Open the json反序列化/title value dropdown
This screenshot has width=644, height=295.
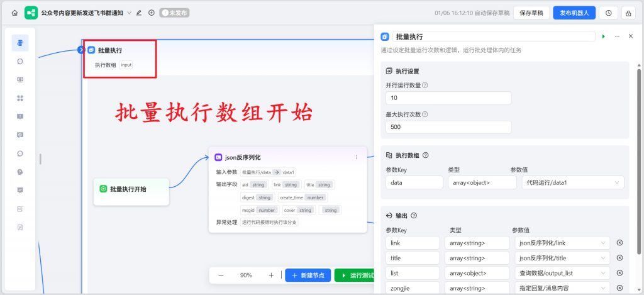[x=562, y=258]
